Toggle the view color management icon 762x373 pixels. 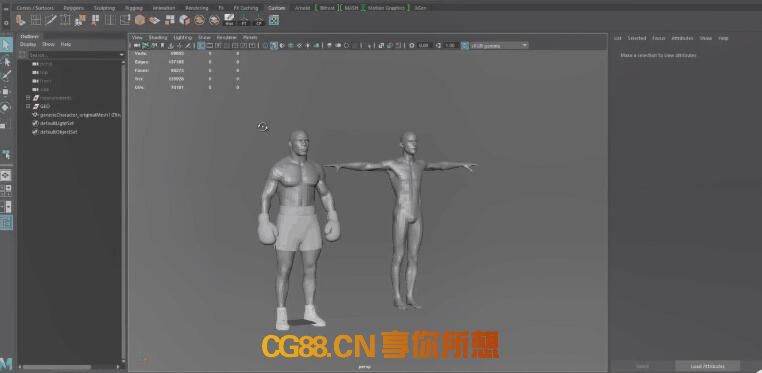coord(465,45)
